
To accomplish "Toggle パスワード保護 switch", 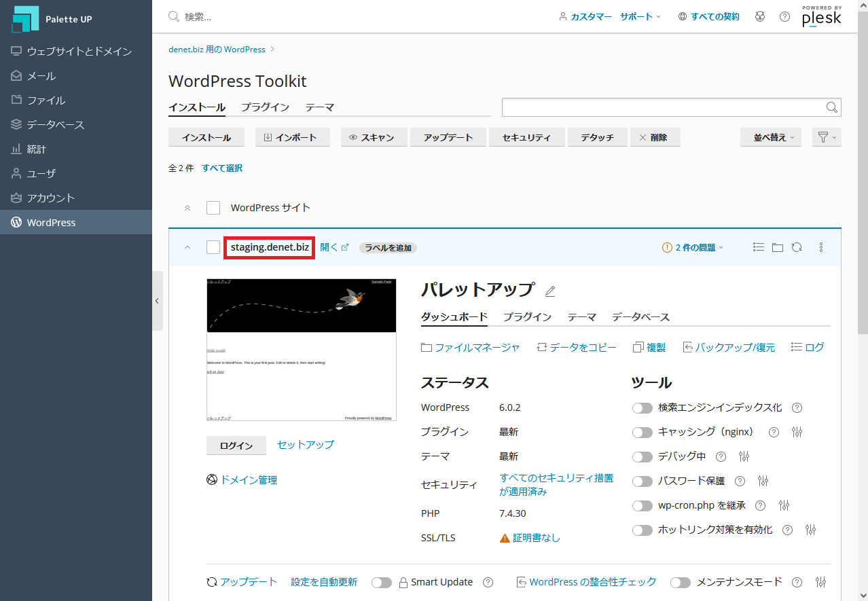I will pos(642,481).
